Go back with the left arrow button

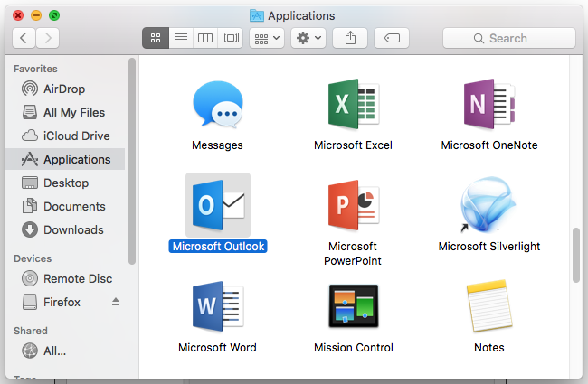(24, 38)
